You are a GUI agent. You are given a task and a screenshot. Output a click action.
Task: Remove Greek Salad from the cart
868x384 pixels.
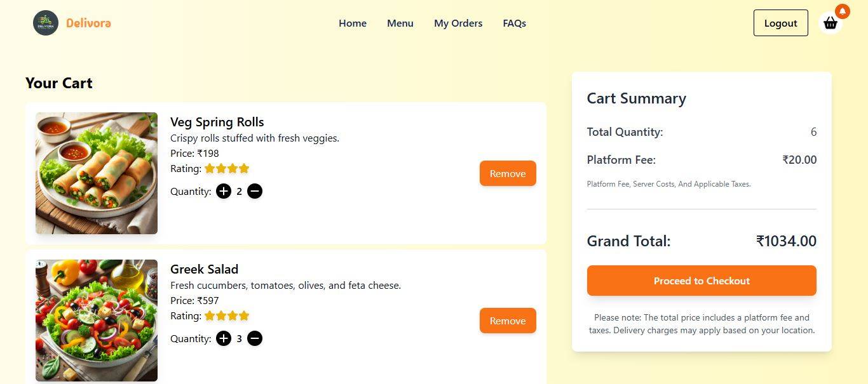click(507, 321)
